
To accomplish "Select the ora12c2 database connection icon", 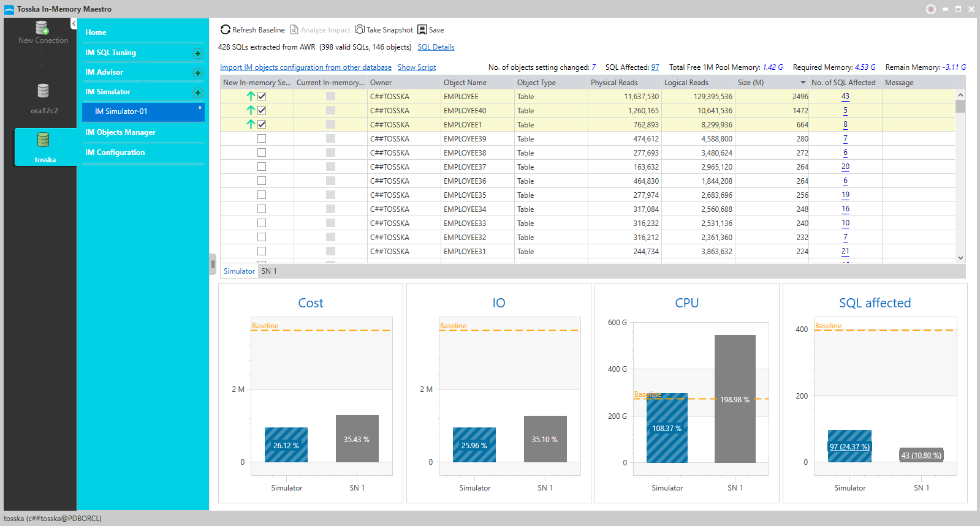I will tap(43, 91).
